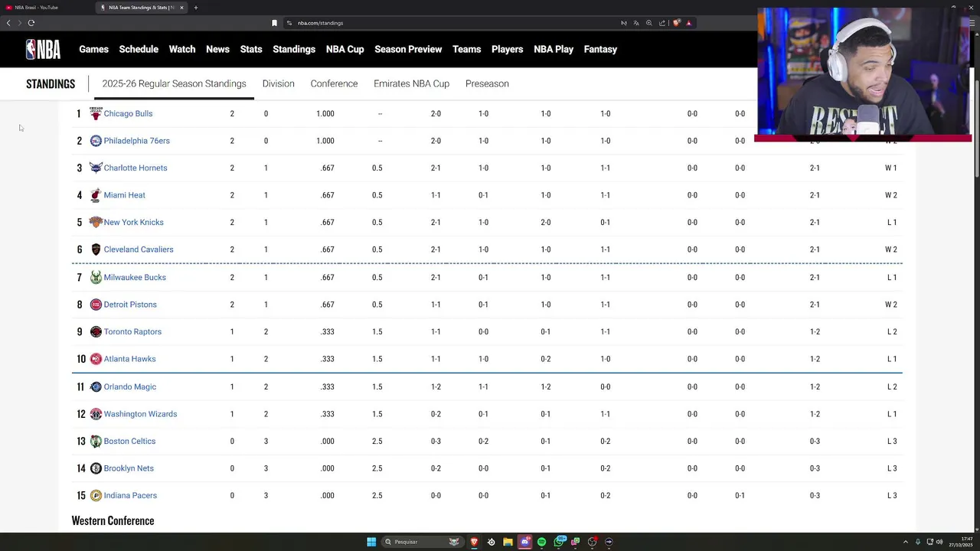
Task: Click the Windows Start button
Action: [371, 542]
